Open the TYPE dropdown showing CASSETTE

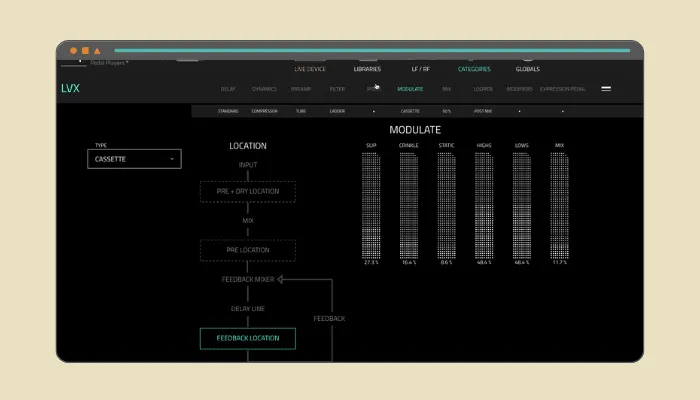134,159
